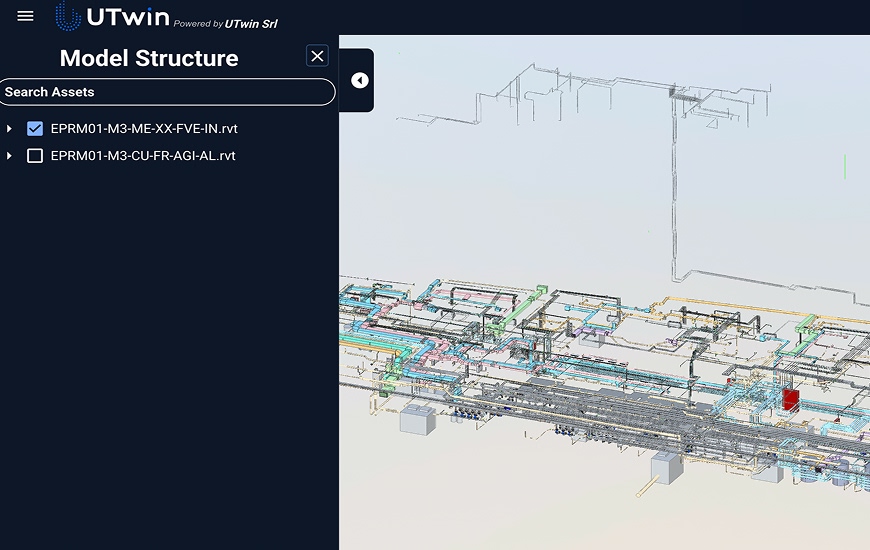Expand EPRM01-M3-CU-FR-AGI-AL.rvt tree node

[x=10, y=156]
